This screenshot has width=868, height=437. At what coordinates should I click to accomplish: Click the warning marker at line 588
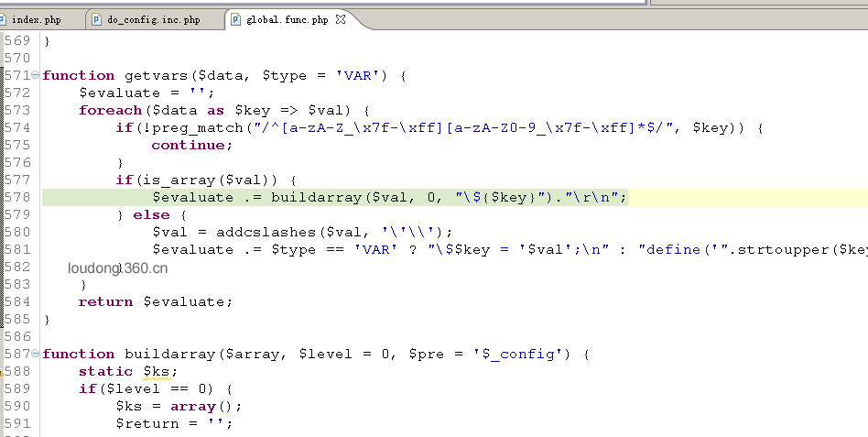pos(2,372)
